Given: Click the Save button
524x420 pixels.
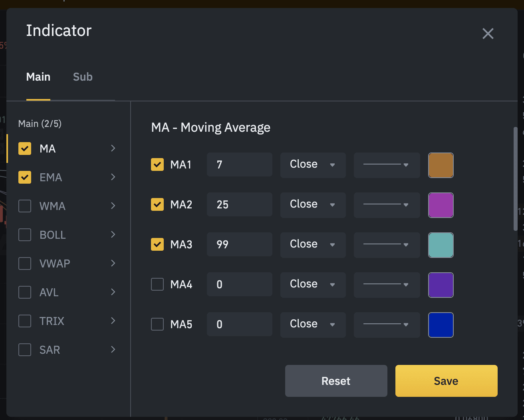Looking at the screenshot, I should [446, 381].
